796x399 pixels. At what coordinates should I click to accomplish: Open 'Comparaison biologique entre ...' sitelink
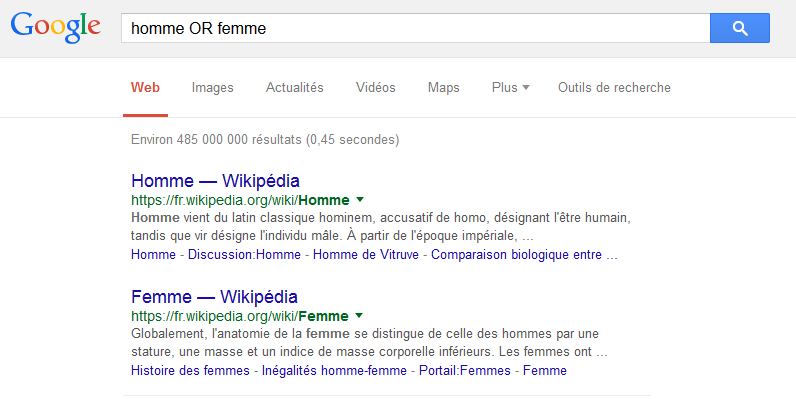click(524, 254)
